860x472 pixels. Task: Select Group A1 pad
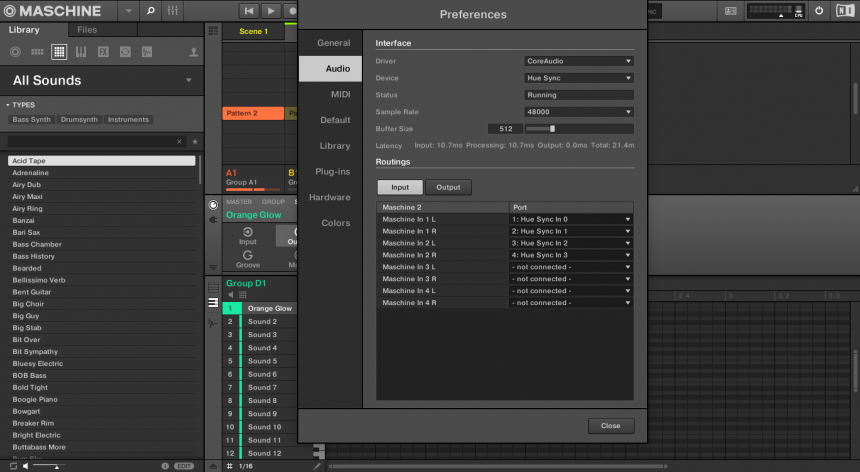(253, 178)
